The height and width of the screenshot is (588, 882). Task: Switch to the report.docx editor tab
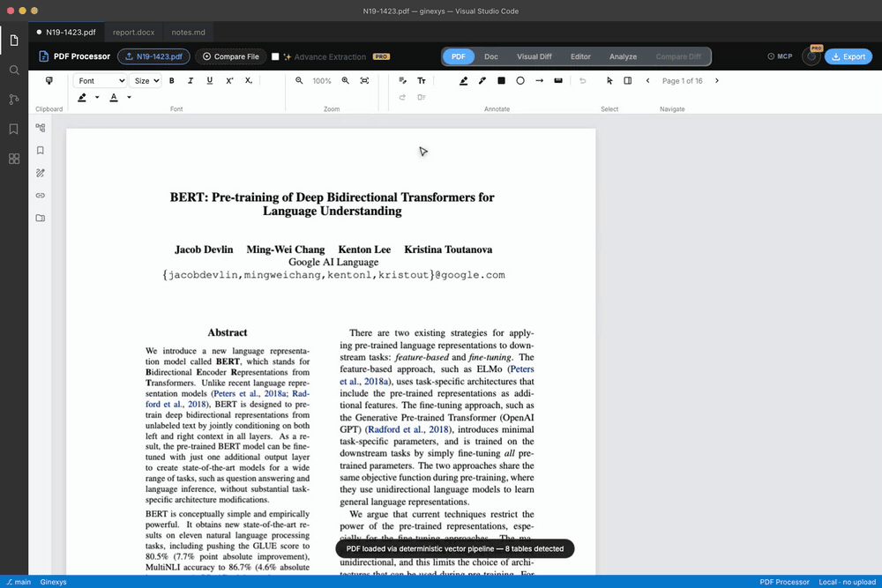pyautogui.click(x=133, y=32)
